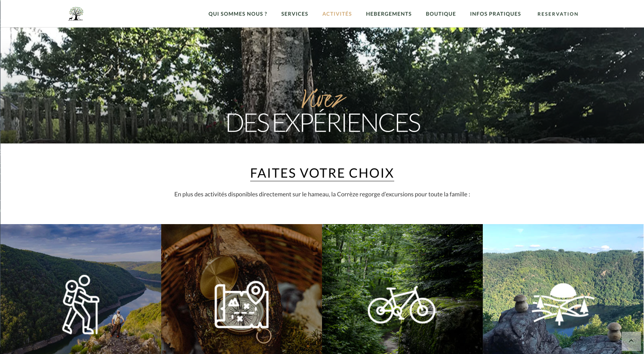
Task: Open the basket and compass tile photo
Action: [x=242, y=289]
